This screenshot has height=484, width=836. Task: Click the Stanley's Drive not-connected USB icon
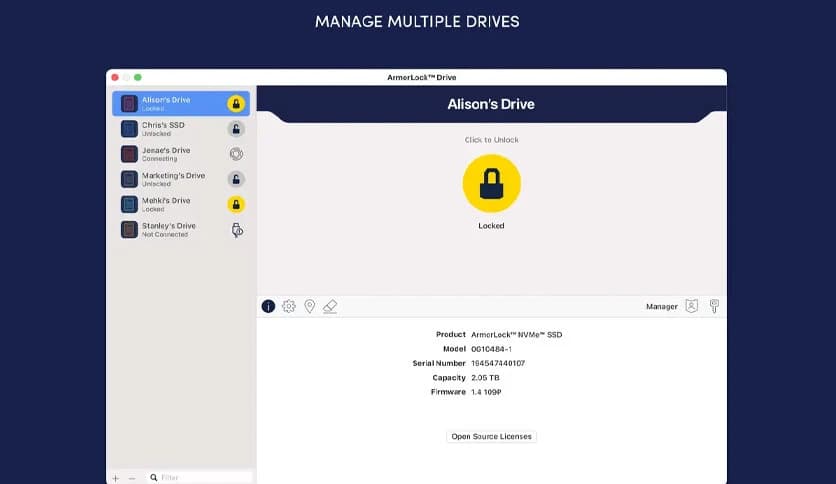(x=236, y=230)
